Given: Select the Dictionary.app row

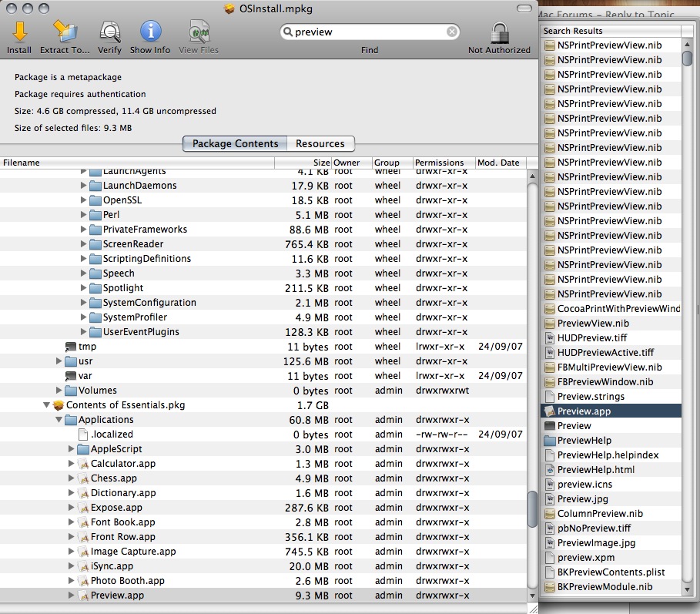Looking at the screenshot, I should pyautogui.click(x=263, y=493).
